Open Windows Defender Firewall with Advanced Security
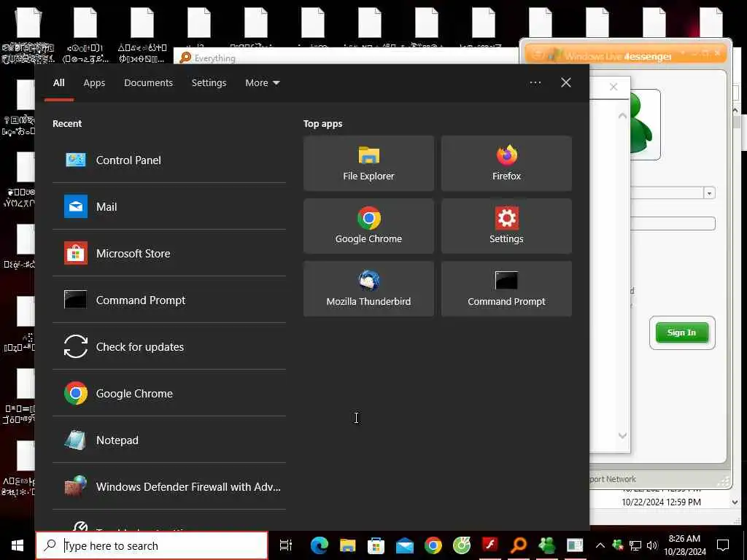The image size is (747, 560). tap(169, 486)
